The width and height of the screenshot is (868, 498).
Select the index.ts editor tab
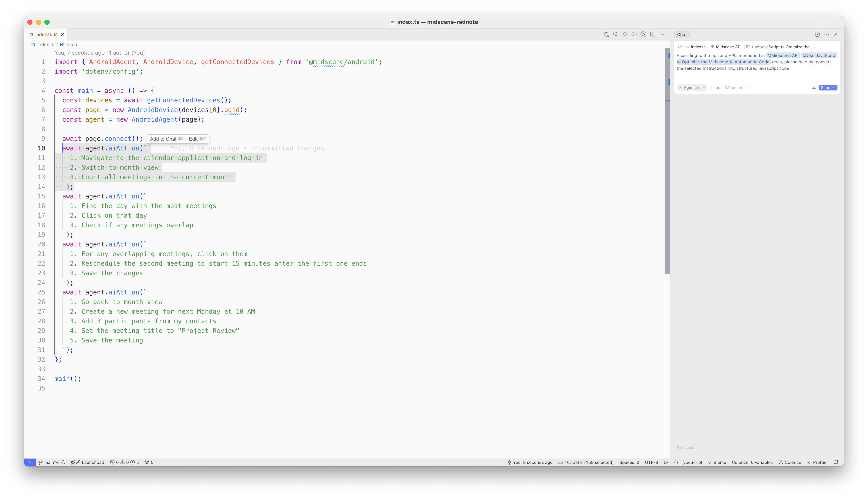tap(44, 34)
